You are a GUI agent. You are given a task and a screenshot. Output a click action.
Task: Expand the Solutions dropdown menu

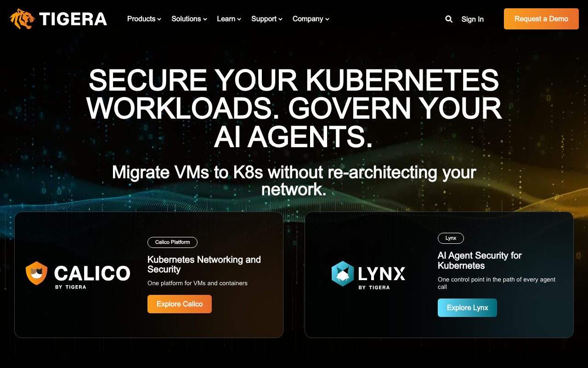[x=189, y=19]
